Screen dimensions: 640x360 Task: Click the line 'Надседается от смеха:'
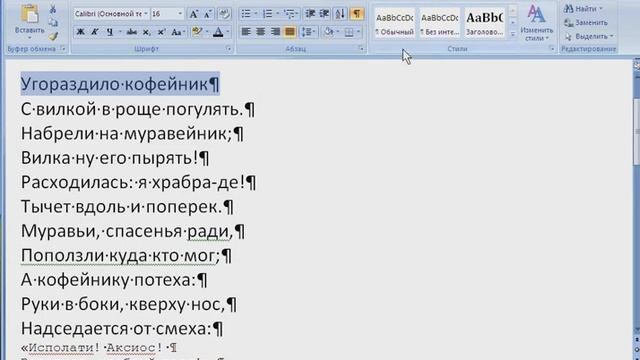coord(122,329)
